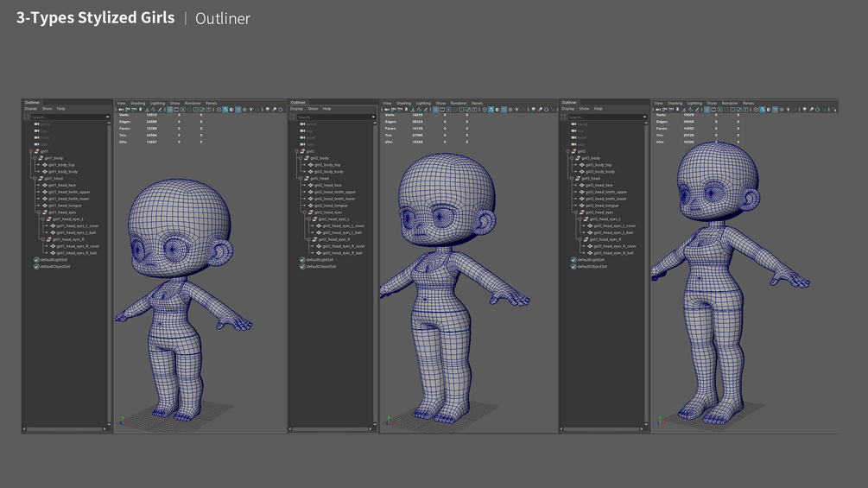Click Search field in the left outliner
The image size is (868, 488).
click(x=67, y=117)
